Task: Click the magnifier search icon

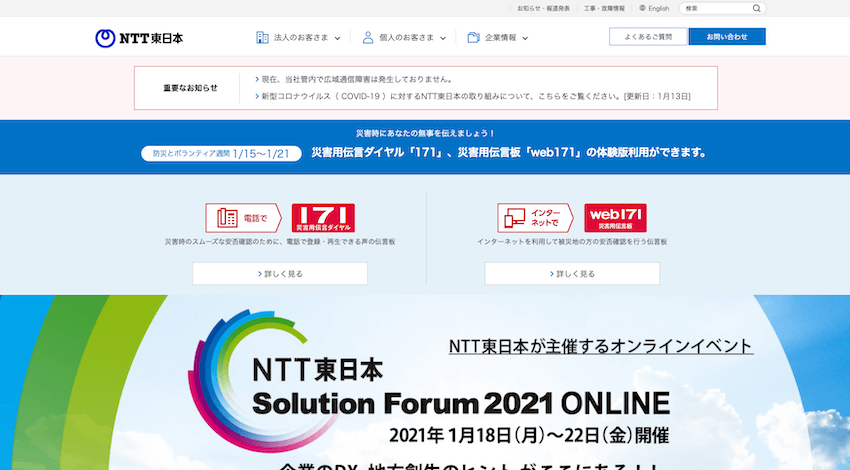Action: click(757, 8)
